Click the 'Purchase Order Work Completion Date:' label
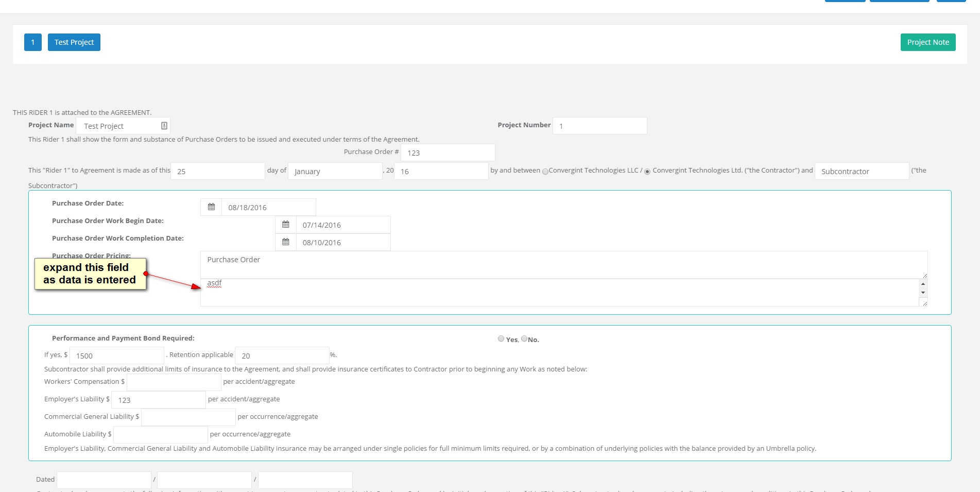 click(118, 239)
